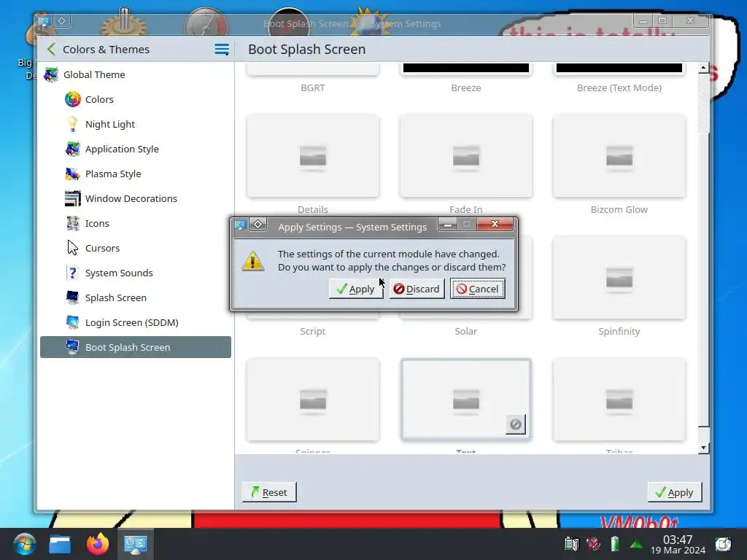The height and width of the screenshot is (560, 747).
Task: Click the warning triangle icon in dialog
Action: pyautogui.click(x=253, y=261)
